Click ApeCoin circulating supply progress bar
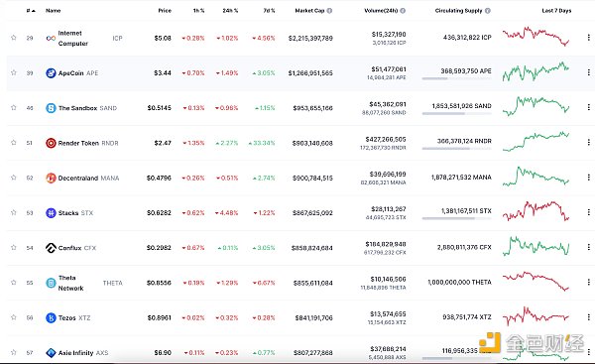 pyautogui.click(x=456, y=78)
